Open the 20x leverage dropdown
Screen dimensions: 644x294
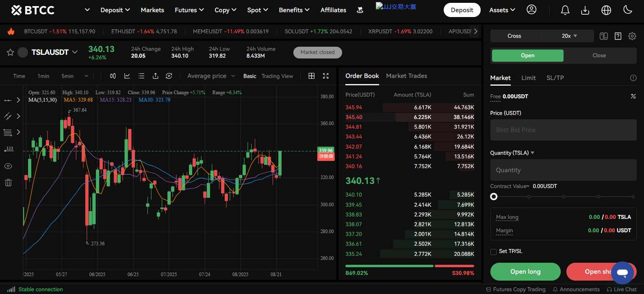pyautogui.click(x=569, y=36)
